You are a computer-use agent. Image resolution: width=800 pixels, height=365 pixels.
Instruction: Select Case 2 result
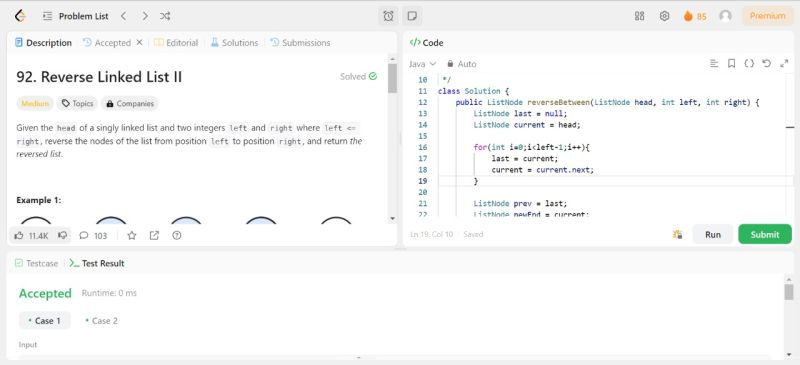pos(101,321)
